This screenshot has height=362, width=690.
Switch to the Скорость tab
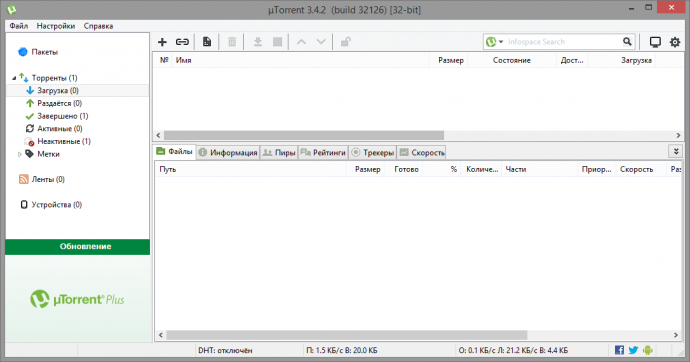click(x=422, y=152)
